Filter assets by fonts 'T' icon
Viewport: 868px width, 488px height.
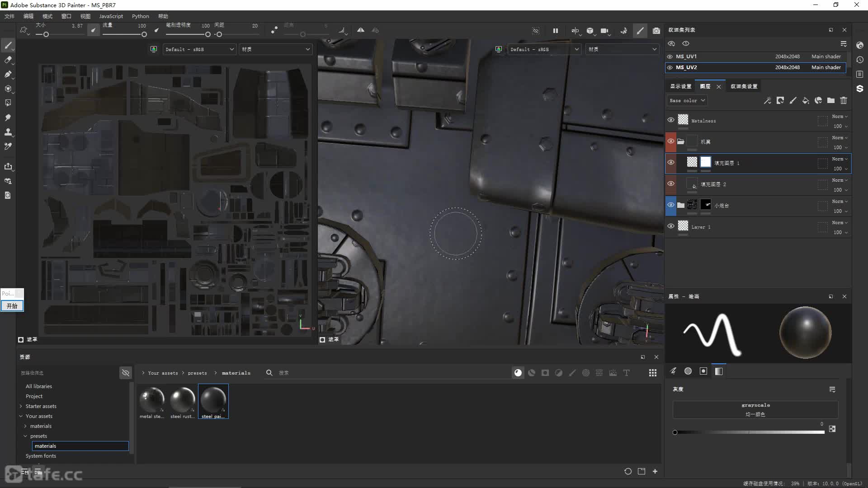point(627,373)
